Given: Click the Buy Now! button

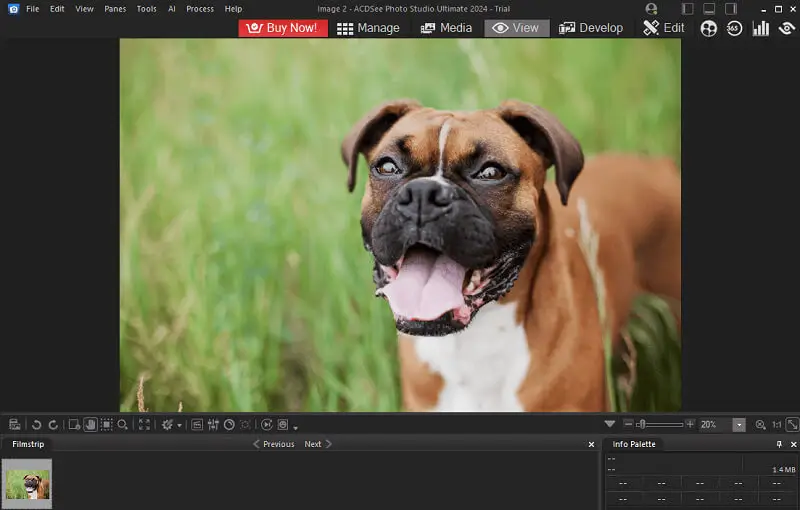Looking at the screenshot, I should (283, 28).
